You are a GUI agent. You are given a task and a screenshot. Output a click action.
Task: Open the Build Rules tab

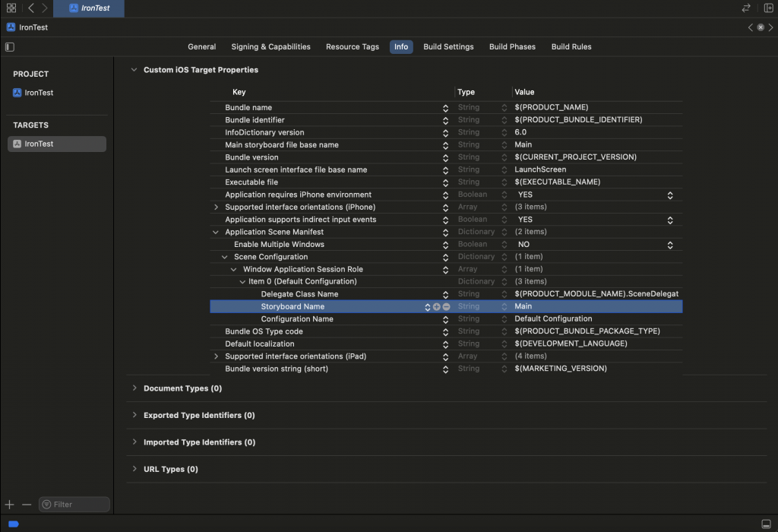pyautogui.click(x=571, y=46)
